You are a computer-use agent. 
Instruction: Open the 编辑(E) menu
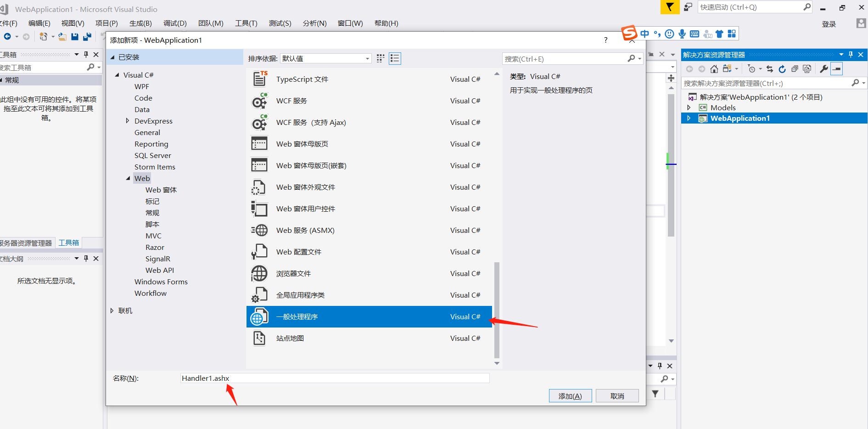(x=39, y=23)
